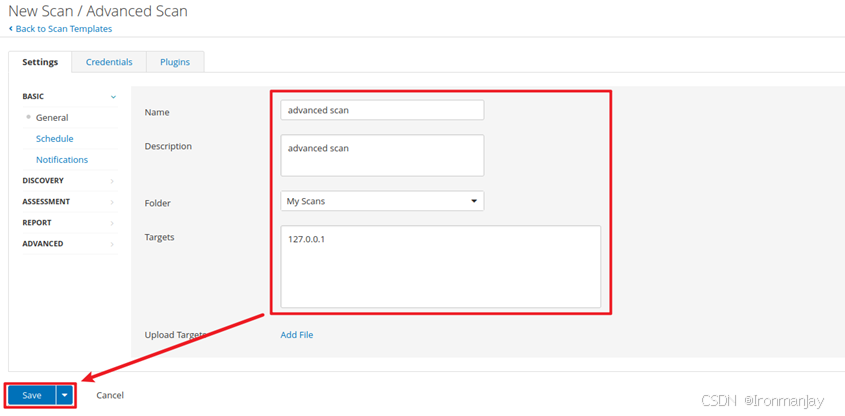The height and width of the screenshot is (416, 845).
Task: Click the Description text area
Action: [382, 155]
